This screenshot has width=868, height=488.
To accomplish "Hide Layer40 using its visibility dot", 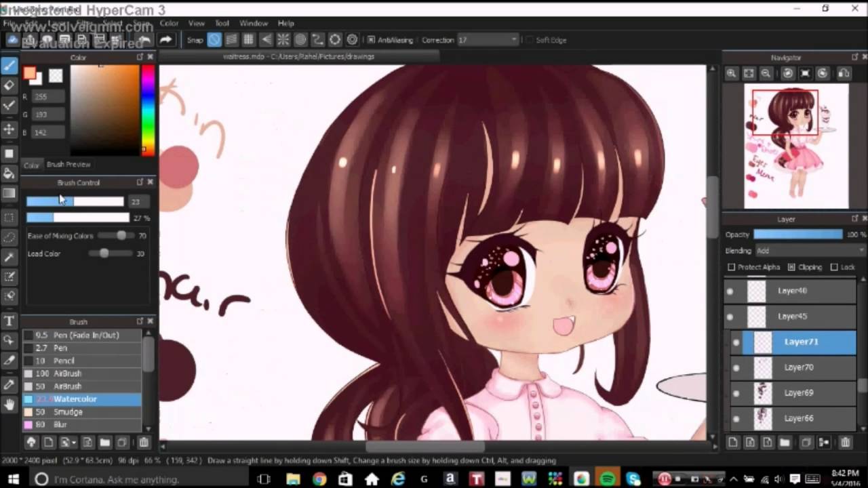I will (x=730, y=291).
